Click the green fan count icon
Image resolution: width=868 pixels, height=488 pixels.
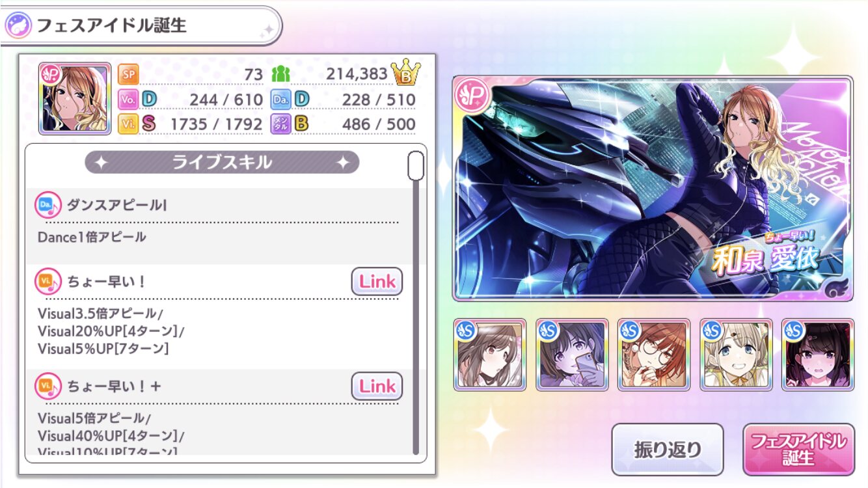tap(280, 75)
